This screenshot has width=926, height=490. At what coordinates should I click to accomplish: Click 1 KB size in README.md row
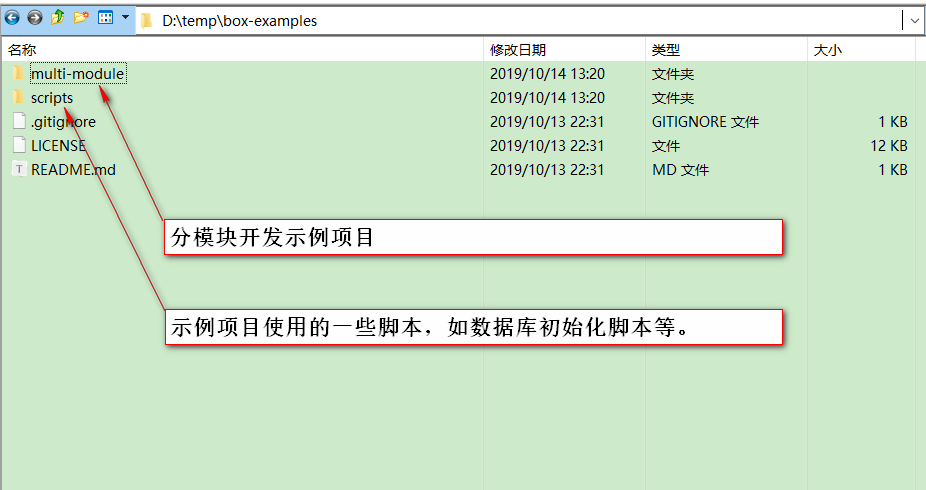[893, 170]
